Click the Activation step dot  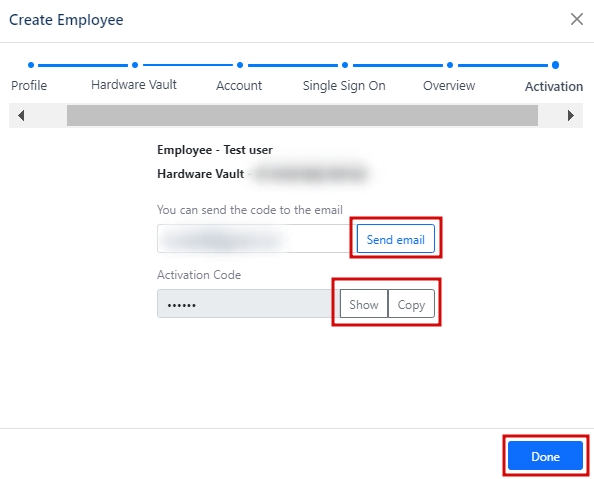555,65
